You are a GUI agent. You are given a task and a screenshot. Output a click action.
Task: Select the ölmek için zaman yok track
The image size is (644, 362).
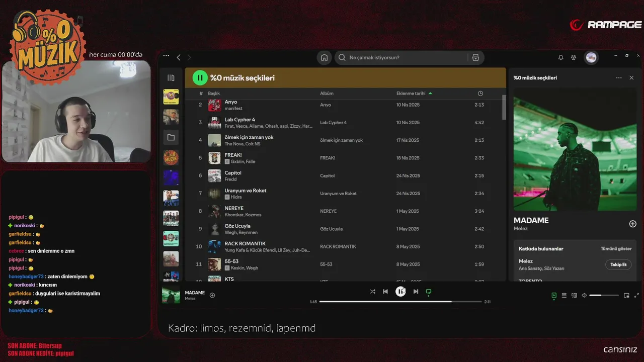pyautogui.click(x=345, y=140)
